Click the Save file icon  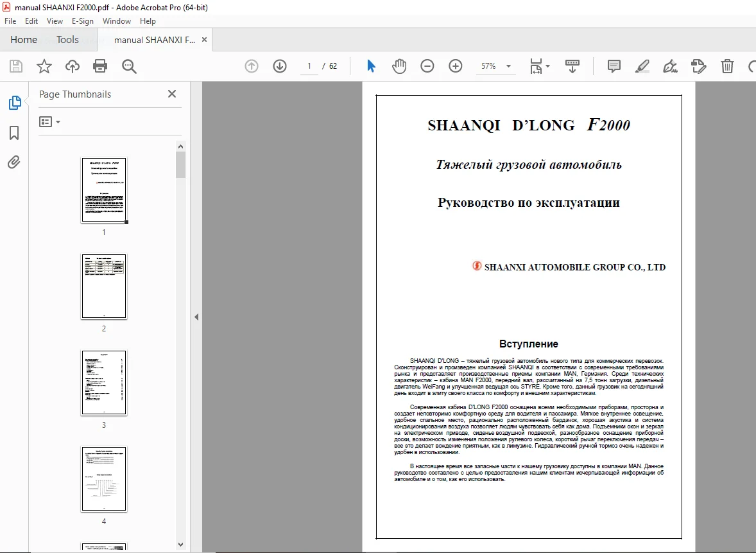[16, 66]
